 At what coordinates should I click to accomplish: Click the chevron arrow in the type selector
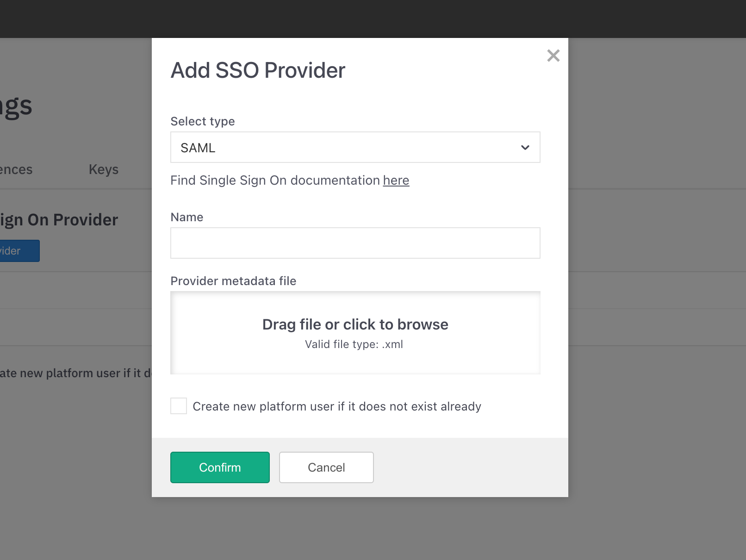pyautogui.click(x=525, y=148)
